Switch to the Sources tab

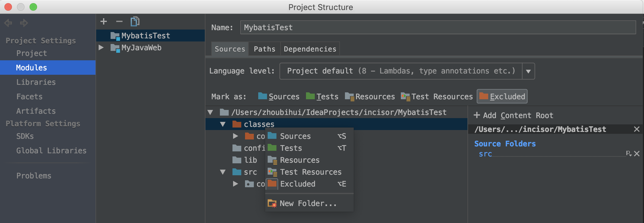230,49
